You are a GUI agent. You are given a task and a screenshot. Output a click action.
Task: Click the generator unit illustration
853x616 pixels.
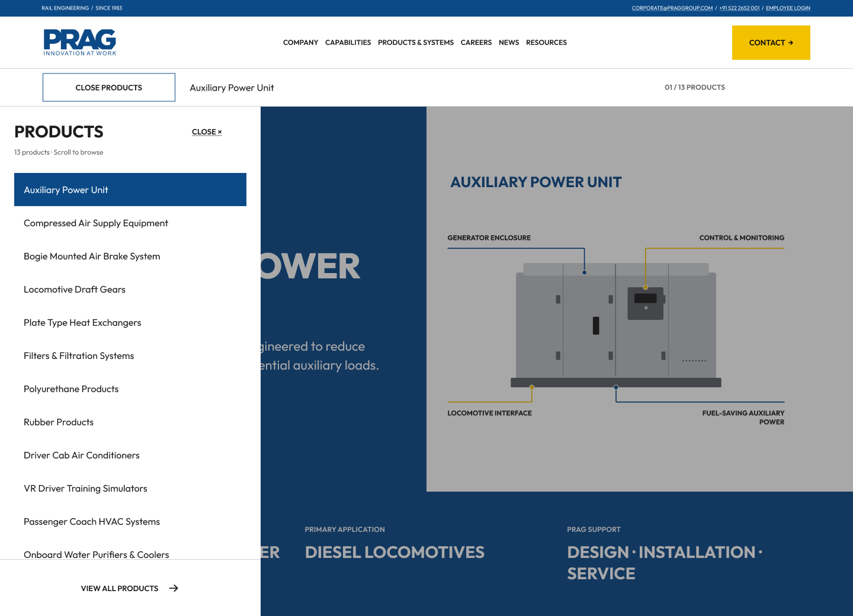coord(616,325)
